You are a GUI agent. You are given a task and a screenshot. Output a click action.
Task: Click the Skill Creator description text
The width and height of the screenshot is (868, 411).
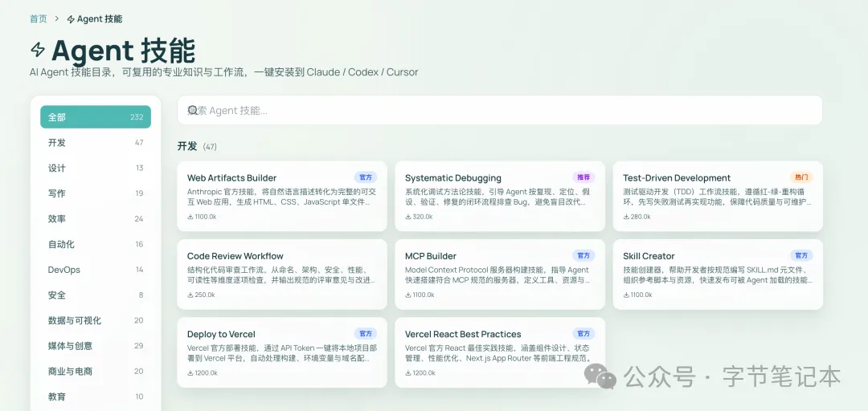click(718, 275)
